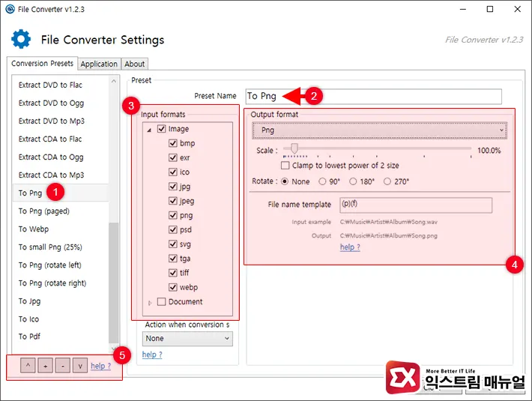Image resolution: width=532 pixels, height=401 pixels.
Task: Uncheck the bmp input format checkbox
Action: click(173, 143)
